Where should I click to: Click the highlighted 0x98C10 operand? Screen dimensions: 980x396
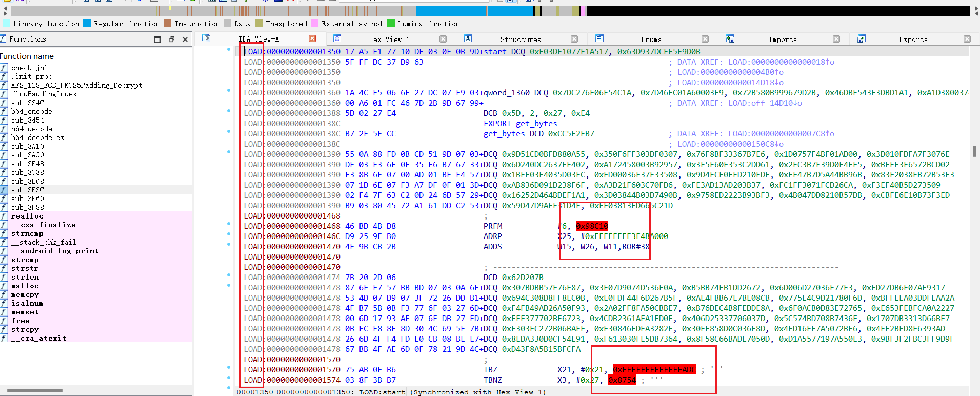[592, 226]
